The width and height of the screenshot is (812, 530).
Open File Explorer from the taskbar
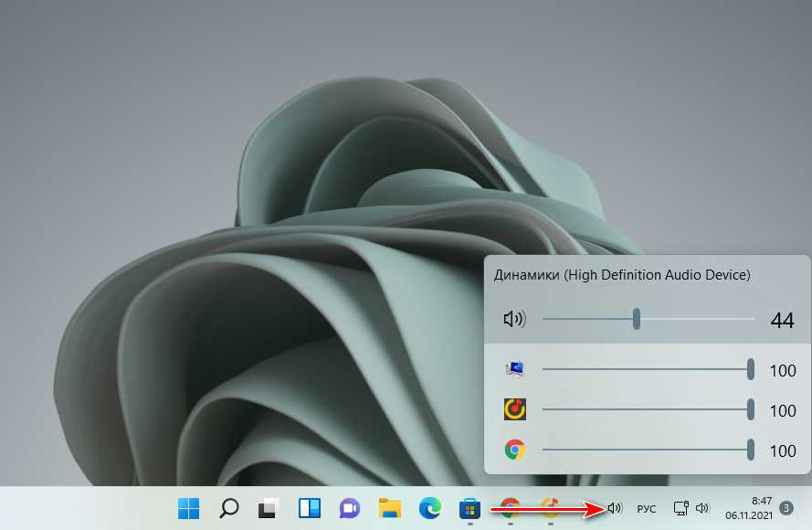click(390, 508)
